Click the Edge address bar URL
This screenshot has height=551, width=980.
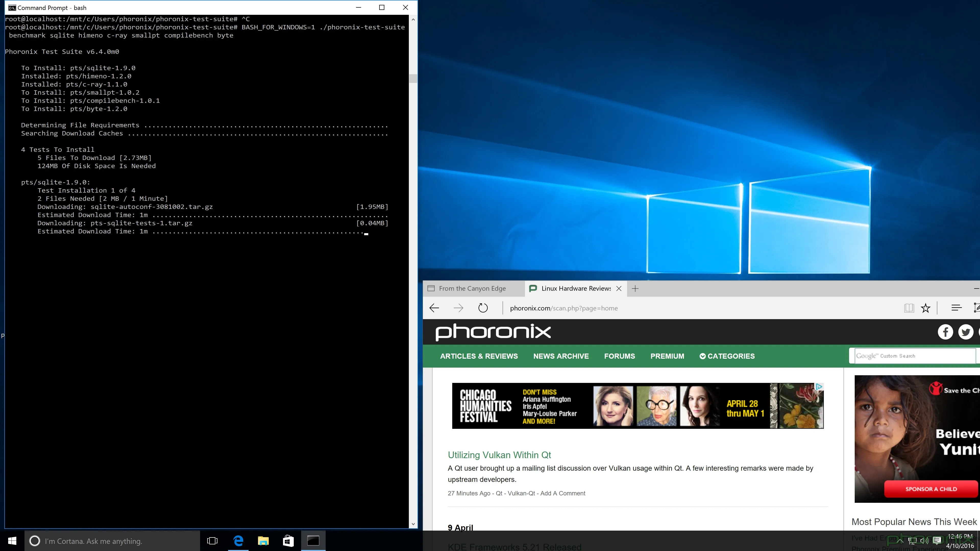(564, 308)
